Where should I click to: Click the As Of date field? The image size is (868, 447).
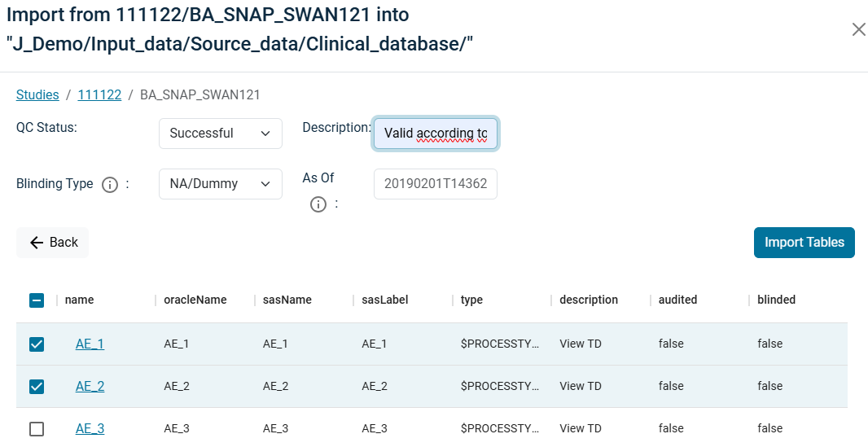point(436,184)
